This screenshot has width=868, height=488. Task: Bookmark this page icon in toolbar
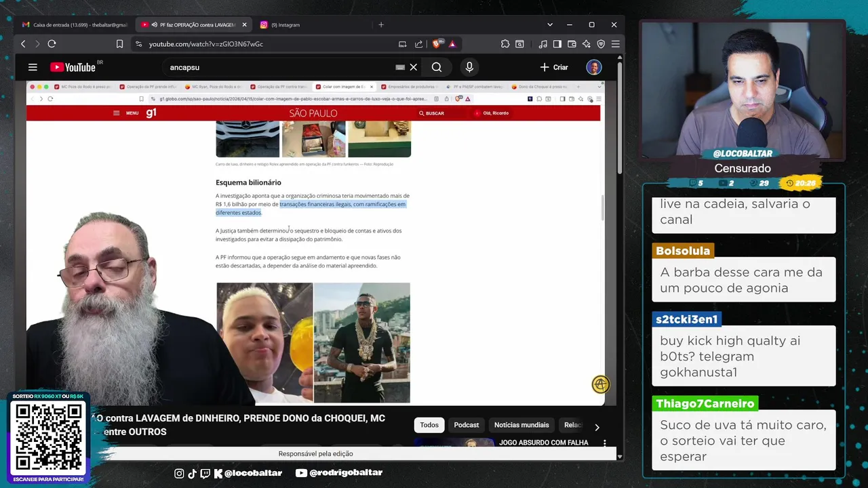[119, 44]
